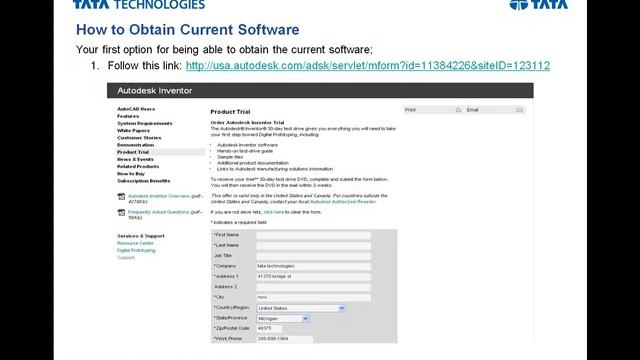Open the Digital Prototyping link
Screen dimensions: 640x360
tap(136, 251)
